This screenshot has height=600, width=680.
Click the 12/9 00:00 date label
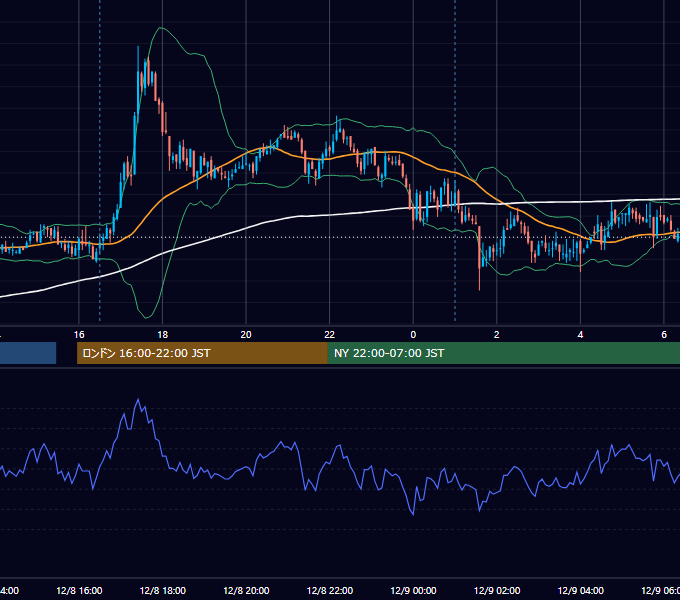point(413,590)
